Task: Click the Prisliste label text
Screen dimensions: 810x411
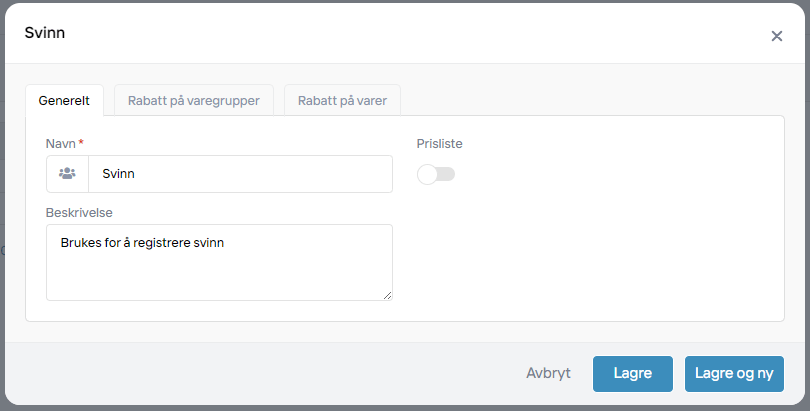Action: (440, 144)
